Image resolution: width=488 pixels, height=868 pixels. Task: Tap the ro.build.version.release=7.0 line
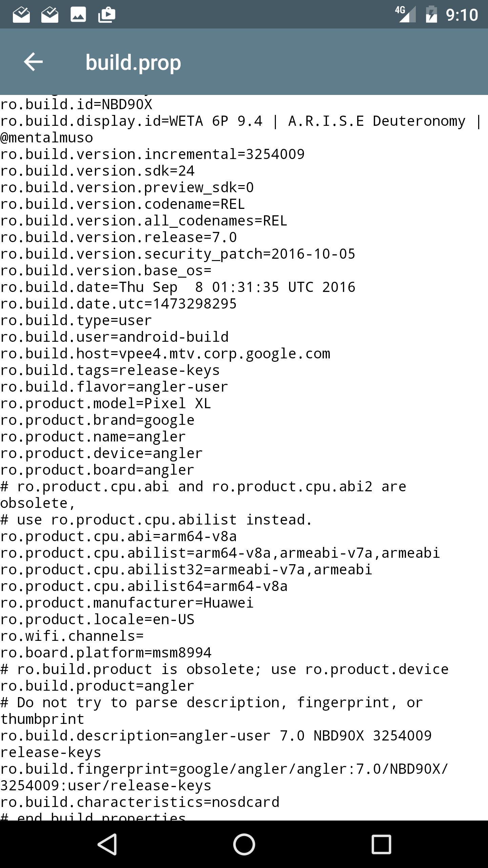point(119,237)
